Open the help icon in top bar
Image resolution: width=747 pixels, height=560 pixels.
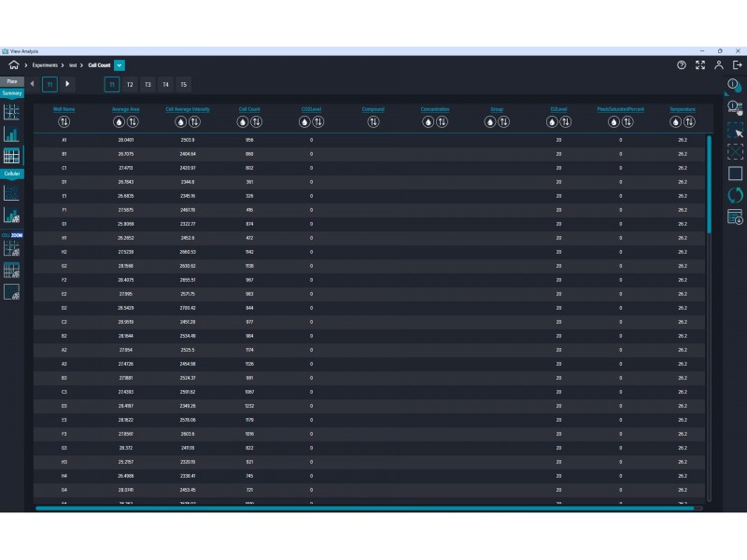coord(682,65)
